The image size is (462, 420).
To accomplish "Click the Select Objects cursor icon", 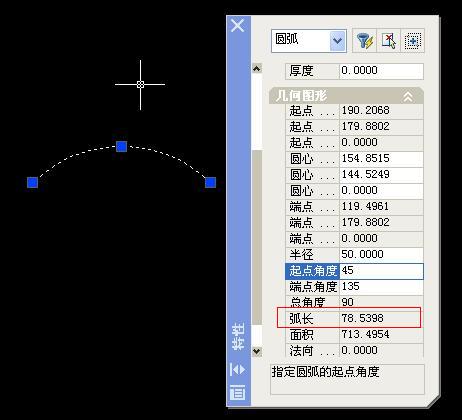I will 389,41.
